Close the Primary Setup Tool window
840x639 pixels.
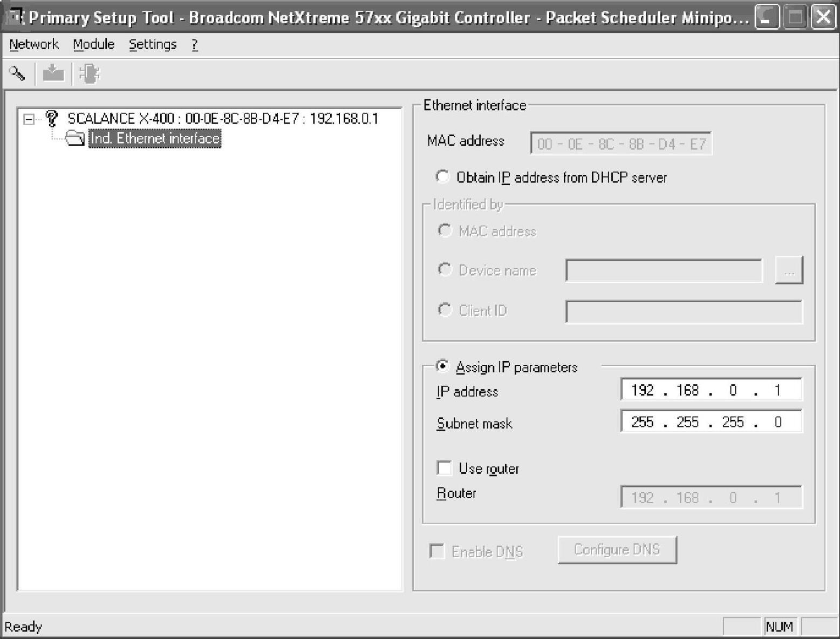click(x=823, y=17)
